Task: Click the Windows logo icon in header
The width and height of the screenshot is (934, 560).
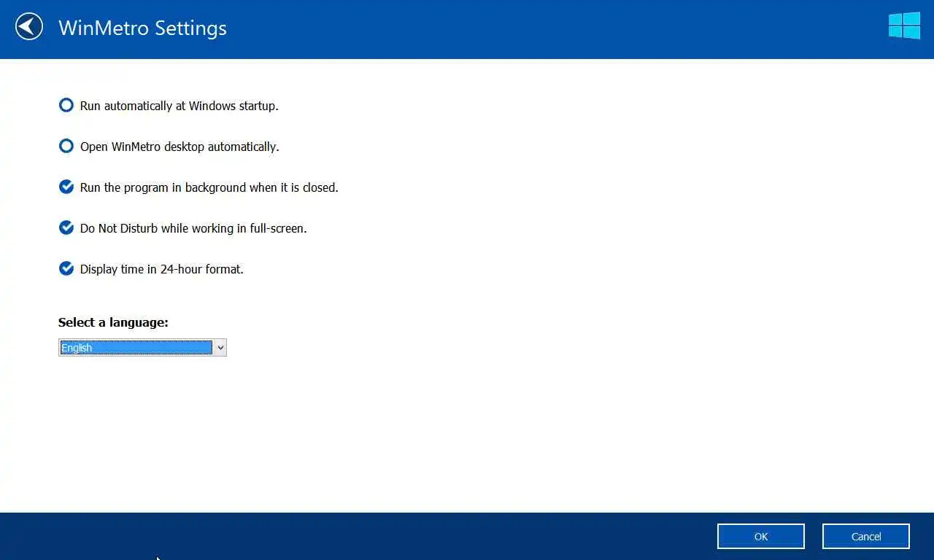Action: tap(904, 26)
